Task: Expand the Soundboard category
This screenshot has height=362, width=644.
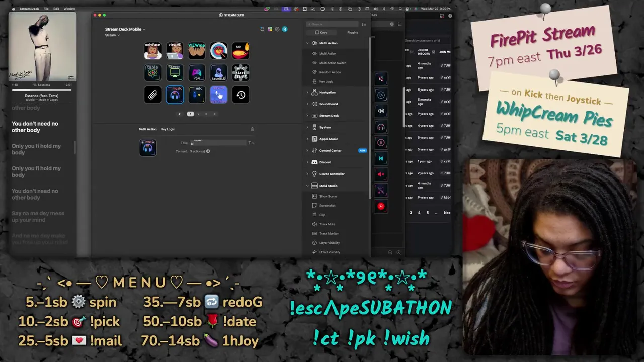Action: [307, 104]
